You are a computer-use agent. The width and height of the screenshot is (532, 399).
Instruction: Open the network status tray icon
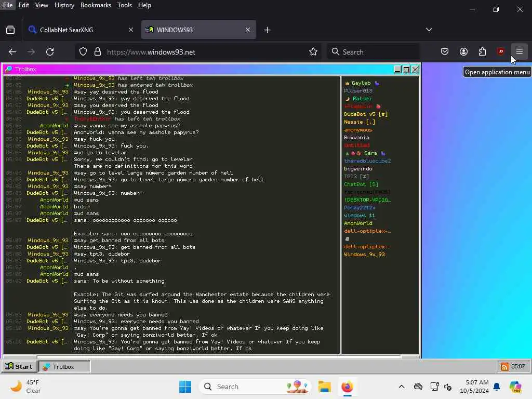(435, 387)
